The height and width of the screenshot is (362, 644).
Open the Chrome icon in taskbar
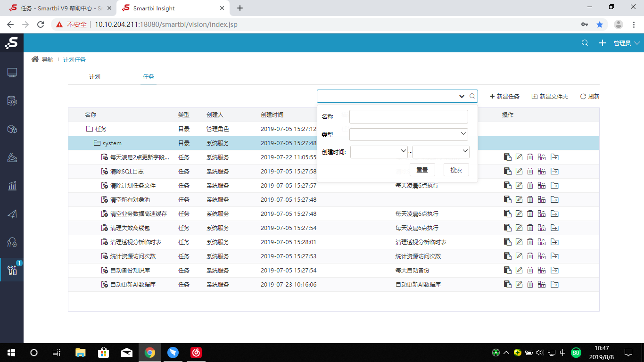point(150,352)
